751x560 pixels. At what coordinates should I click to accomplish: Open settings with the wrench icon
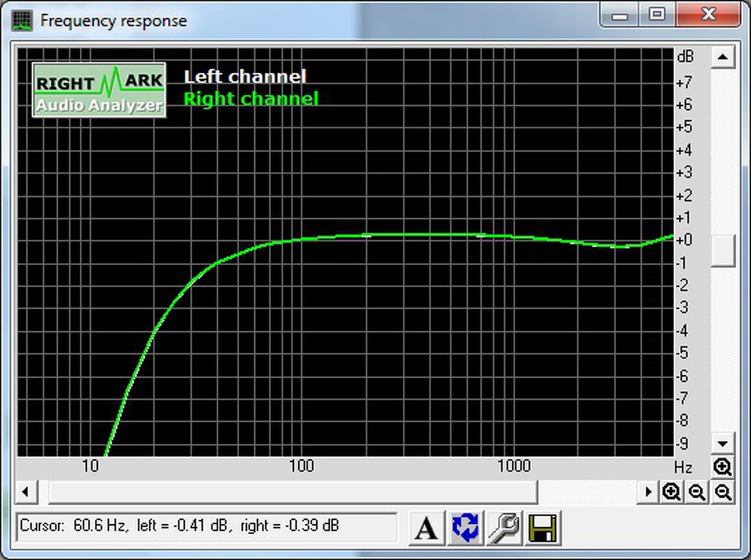[x=504, y=528]
